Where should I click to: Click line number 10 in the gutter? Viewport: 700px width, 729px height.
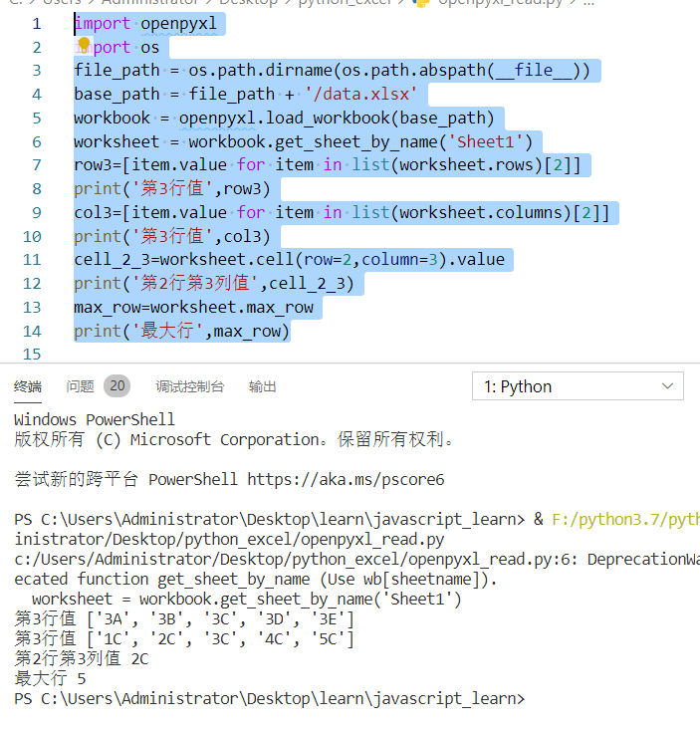coord(32,237)
